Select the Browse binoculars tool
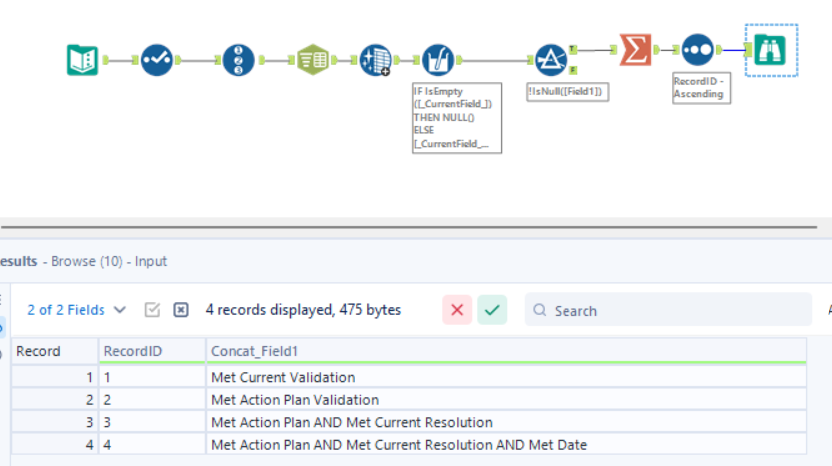This screenshot has height=466, width=832. 770,49
